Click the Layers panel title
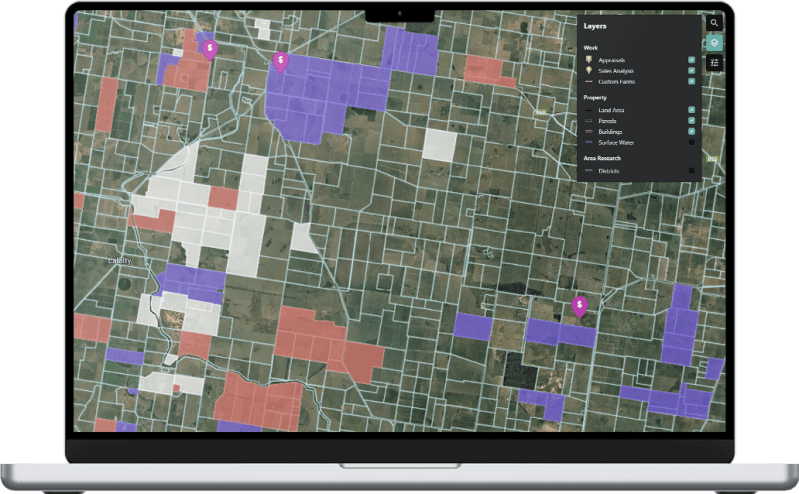Image resolution: width=799 pixels, height=494 pixels. 595,26
